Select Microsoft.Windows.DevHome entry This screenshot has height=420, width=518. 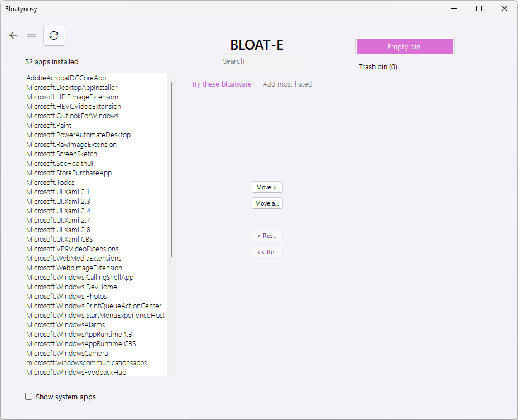[96, 287]
